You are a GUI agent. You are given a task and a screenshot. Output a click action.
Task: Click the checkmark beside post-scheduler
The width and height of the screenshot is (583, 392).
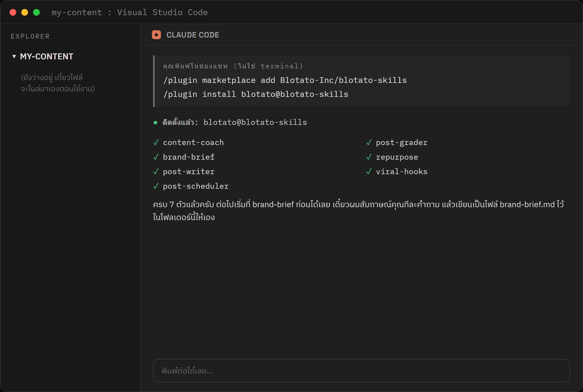[156, 186]
